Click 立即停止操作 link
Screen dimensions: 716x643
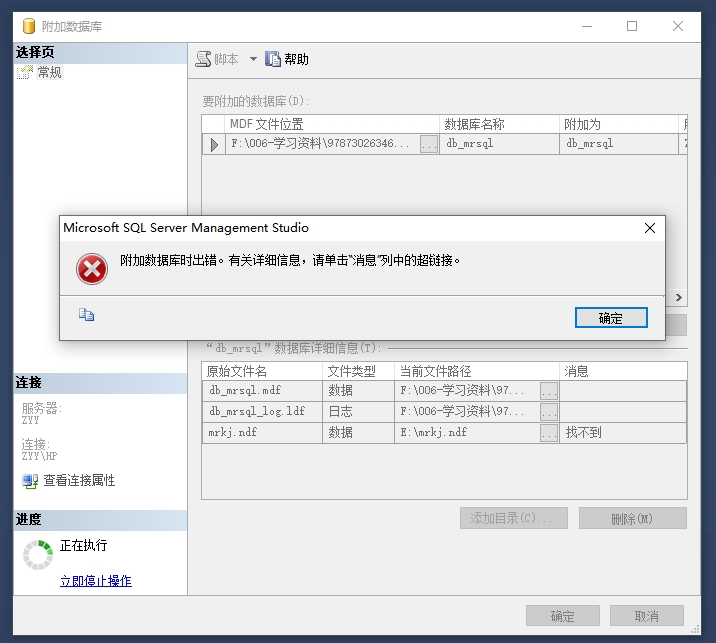pos(96,581)
